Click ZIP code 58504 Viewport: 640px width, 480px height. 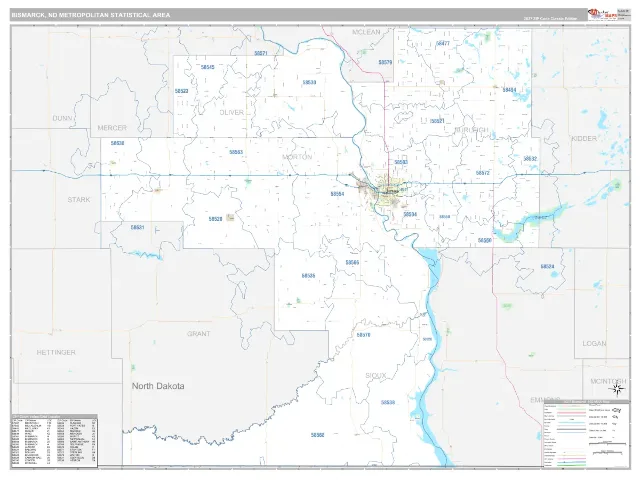(x=410, y=214)
